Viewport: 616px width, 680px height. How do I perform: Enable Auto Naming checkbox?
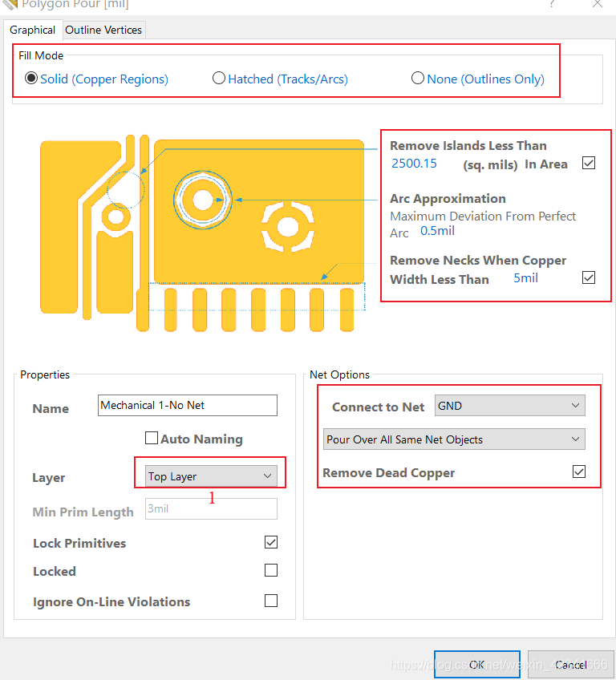point(152,439)
